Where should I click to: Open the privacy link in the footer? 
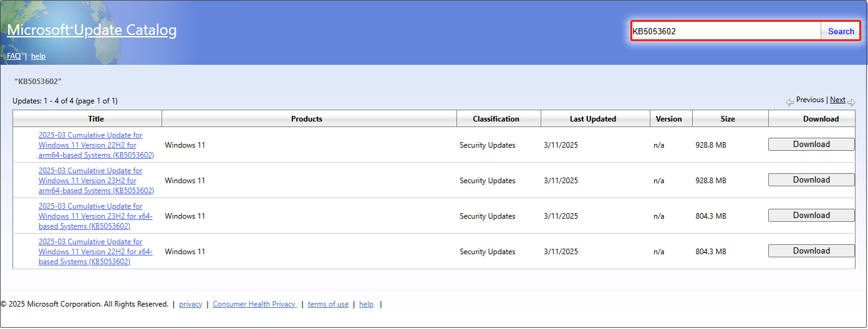point(190,304)
